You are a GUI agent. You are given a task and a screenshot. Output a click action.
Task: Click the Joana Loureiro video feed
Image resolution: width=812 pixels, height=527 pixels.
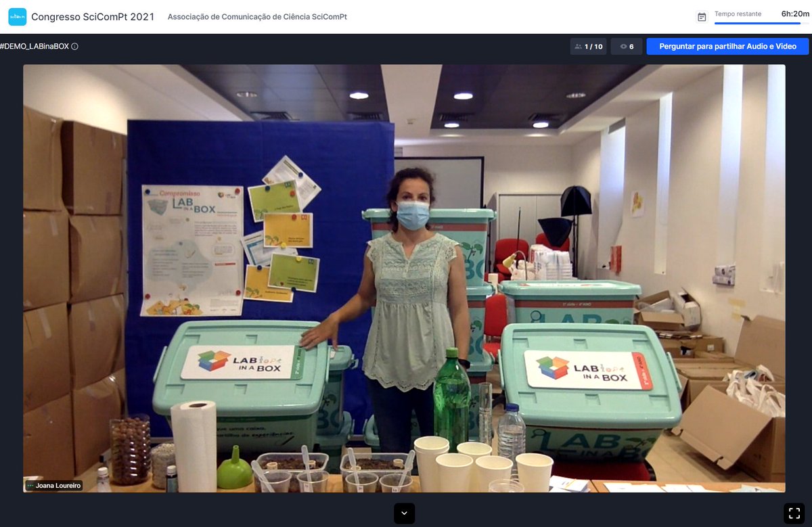[404, 278]
